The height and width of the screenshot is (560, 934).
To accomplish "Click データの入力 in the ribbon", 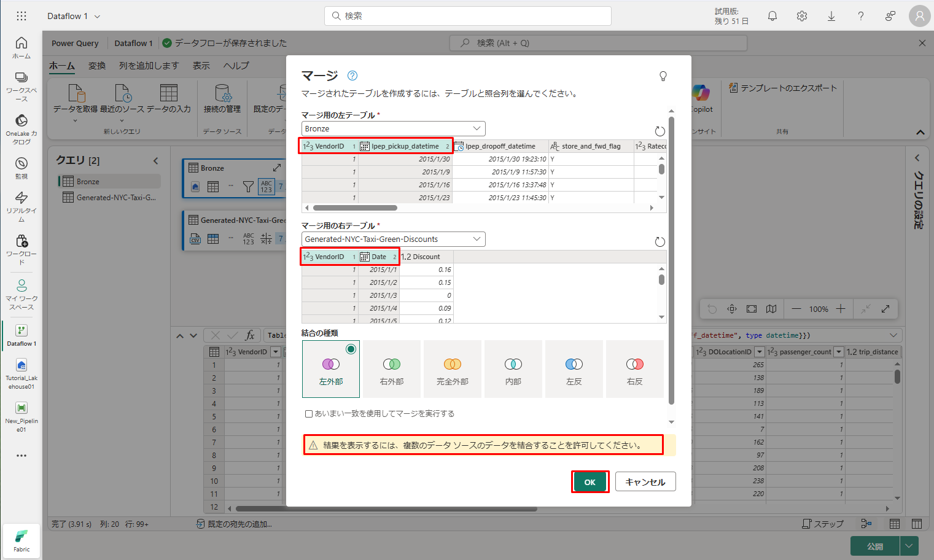I will point(169,99).
